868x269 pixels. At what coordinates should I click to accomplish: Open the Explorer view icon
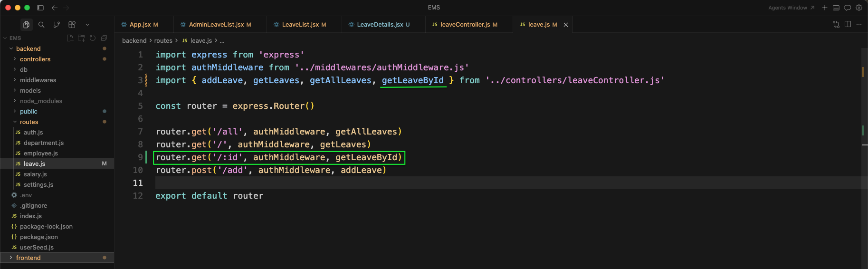(26, 25)
